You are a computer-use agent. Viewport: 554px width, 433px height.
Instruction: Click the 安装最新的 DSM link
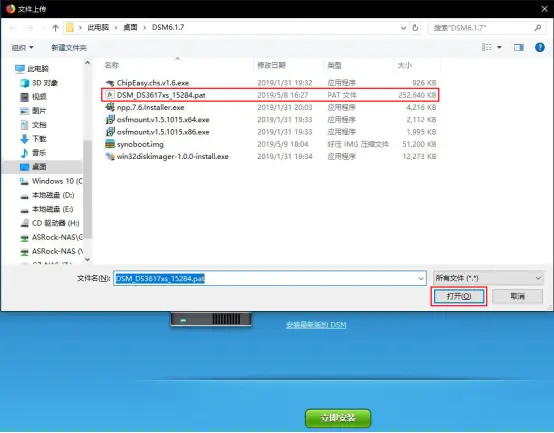point(316,325)
